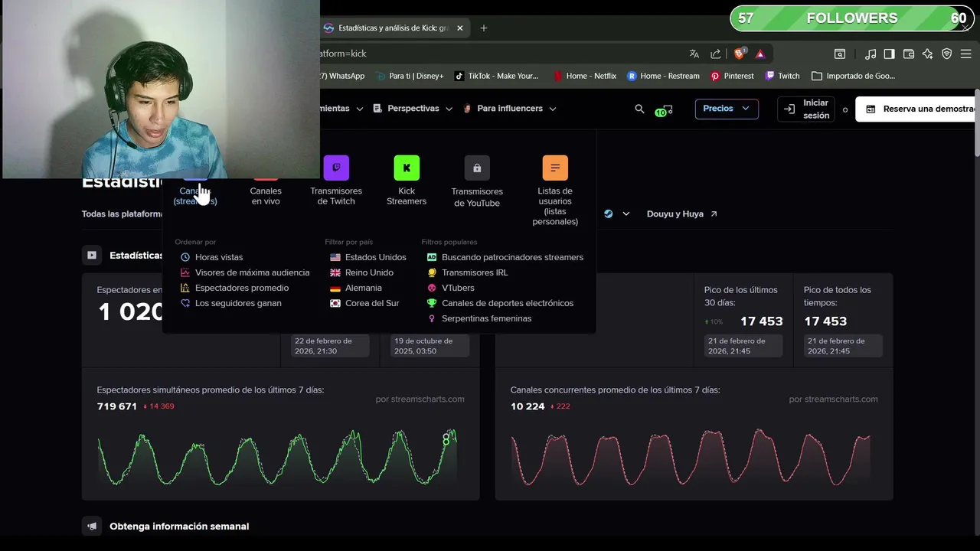Filter by country Corea del Sur

[x=364, y=303]
